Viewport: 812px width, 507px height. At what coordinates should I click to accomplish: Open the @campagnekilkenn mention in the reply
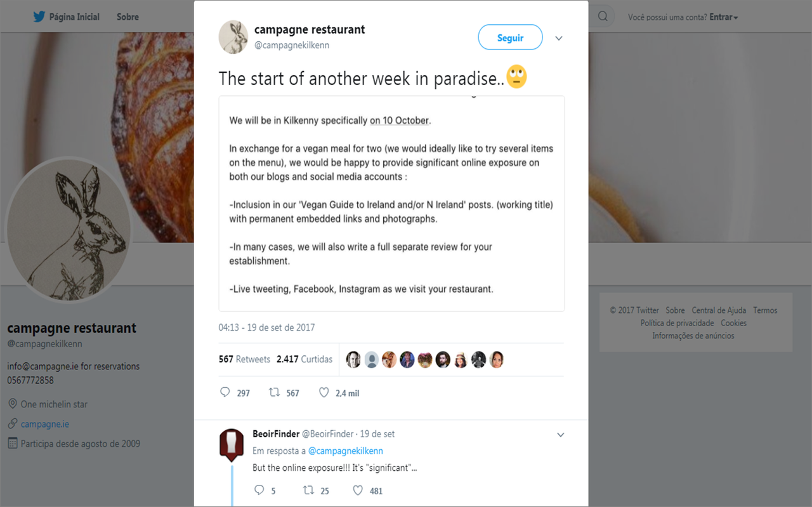345,451
